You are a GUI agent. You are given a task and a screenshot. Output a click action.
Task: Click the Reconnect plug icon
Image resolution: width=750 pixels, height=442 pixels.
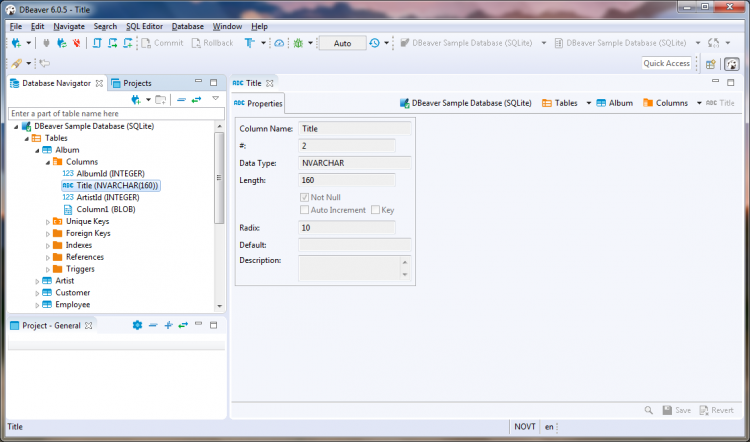[x=62, y=43]
